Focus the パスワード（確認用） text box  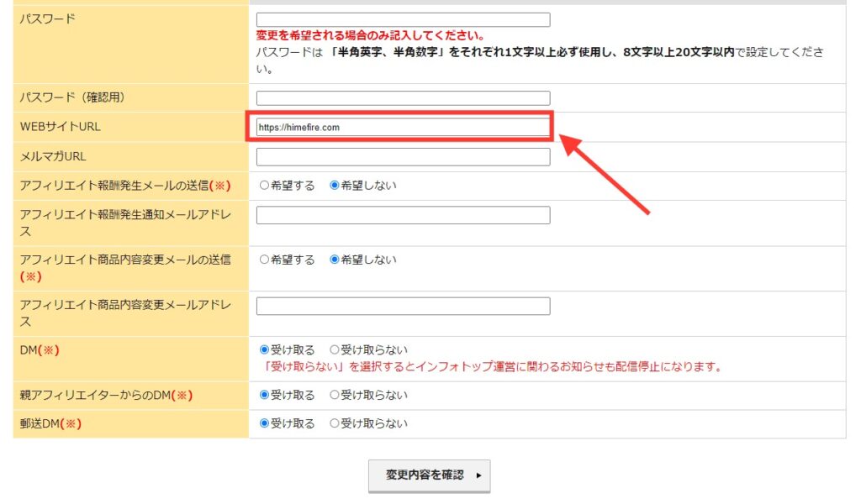tap(403, 98)
